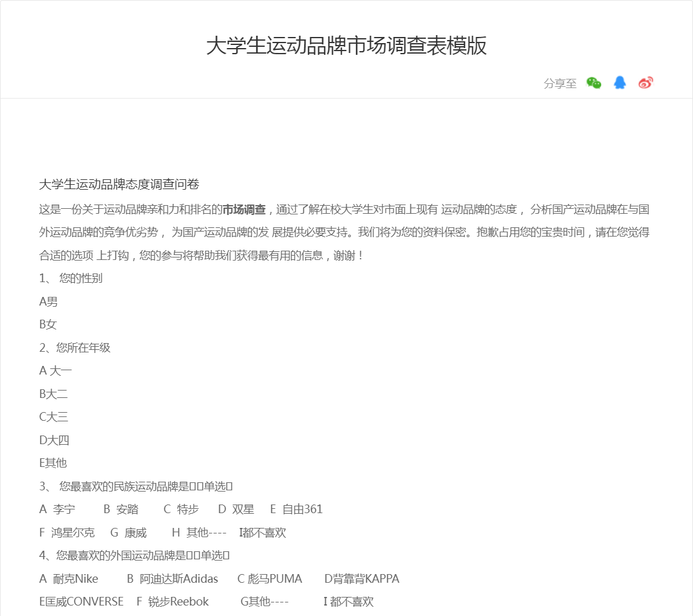Screen dimensions: 693x616
Task: Select option E匡威CONVERSE
Action: 81,602
